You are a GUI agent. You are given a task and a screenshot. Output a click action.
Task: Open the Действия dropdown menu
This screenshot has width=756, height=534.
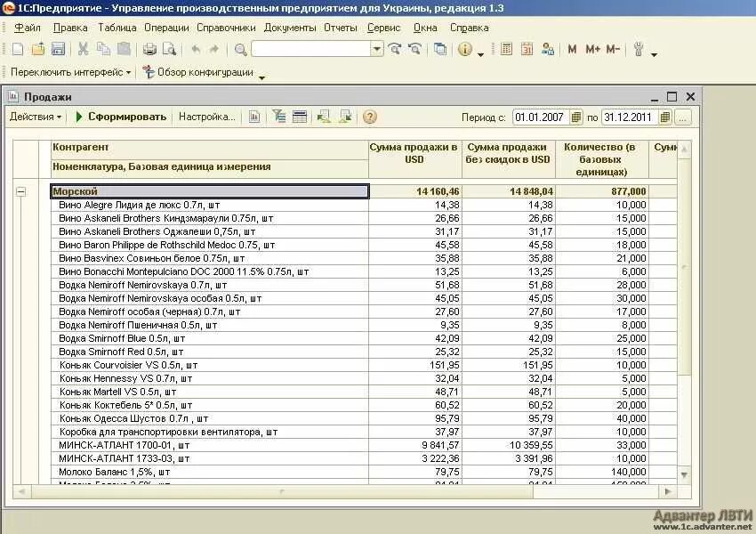coord(36,117)
